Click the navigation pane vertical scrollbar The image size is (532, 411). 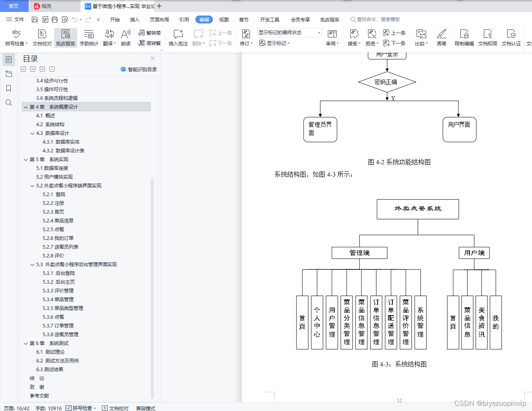(152, 288)
